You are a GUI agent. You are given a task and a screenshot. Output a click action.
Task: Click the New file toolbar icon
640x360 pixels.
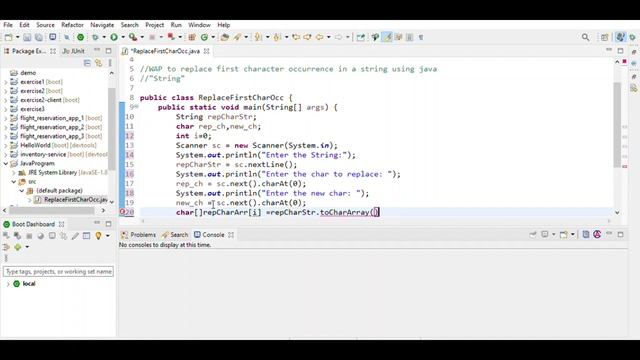tap(8, 37)
